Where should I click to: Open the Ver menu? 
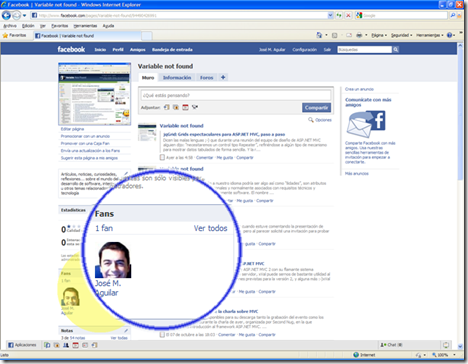43,26
